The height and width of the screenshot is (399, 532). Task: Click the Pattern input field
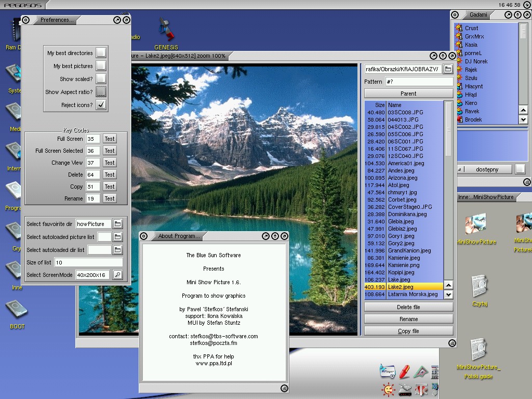click(x=419, y=82)
